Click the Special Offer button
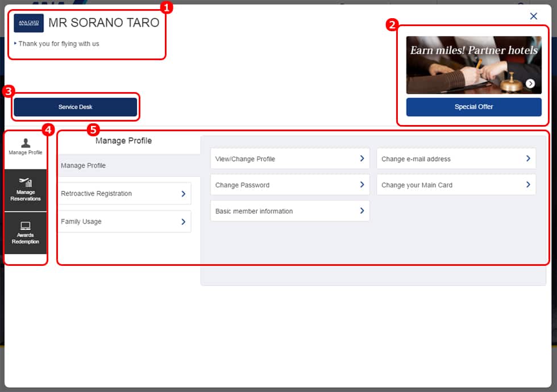Image resolution: width=557 pixels, height=392 pixels. pyautogui.click(x=473, y=107)
